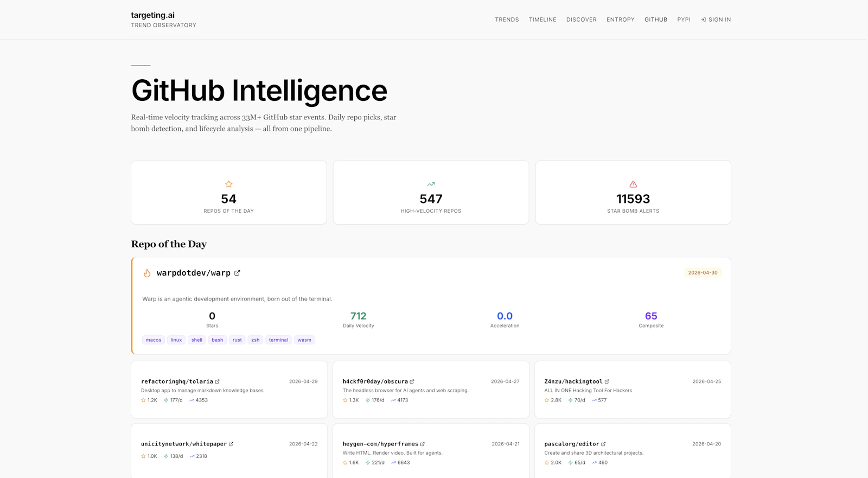Screen dimensions: 868x478
Task: Click the 2026-04-30 date badge
Action: click(703, 273)
